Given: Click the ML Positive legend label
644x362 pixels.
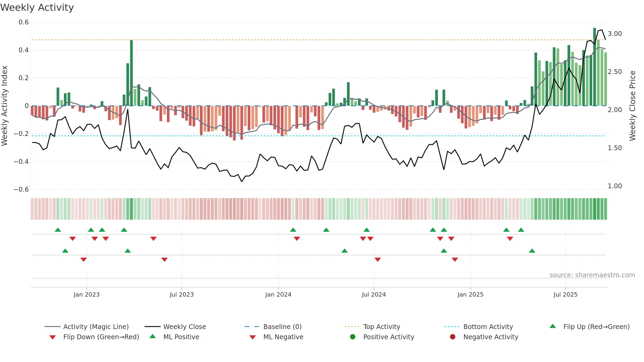Looking at the screenshot, I should (181, 337).
